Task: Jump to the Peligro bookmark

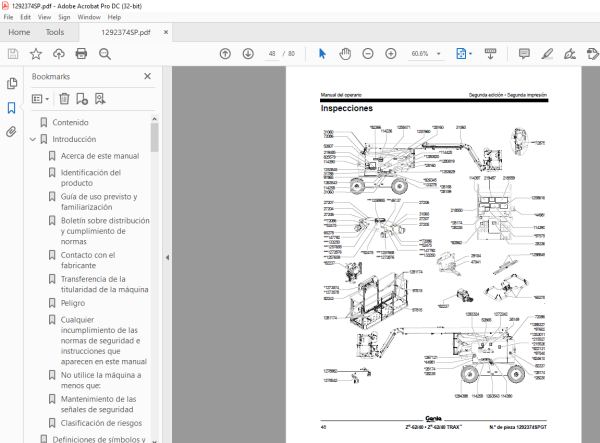Action: 73,303
